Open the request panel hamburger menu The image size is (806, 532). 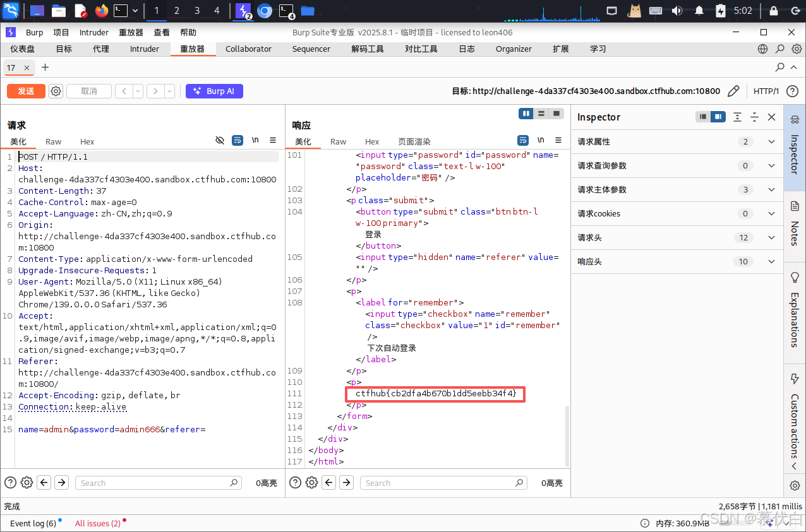click(273, 140)
